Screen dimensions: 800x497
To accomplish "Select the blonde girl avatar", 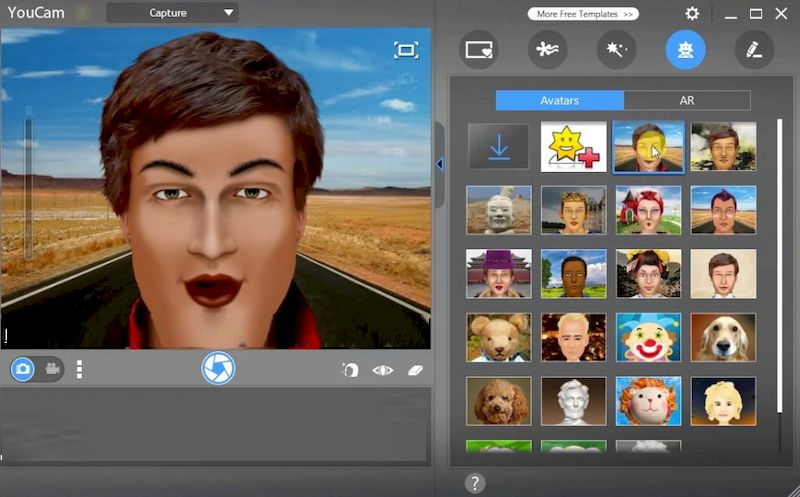I will point(723,402).
